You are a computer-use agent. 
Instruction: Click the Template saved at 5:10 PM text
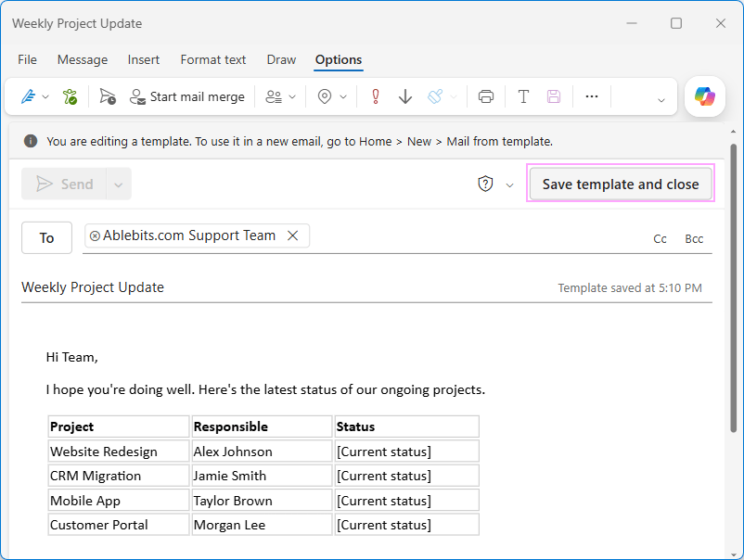(630, 287)
